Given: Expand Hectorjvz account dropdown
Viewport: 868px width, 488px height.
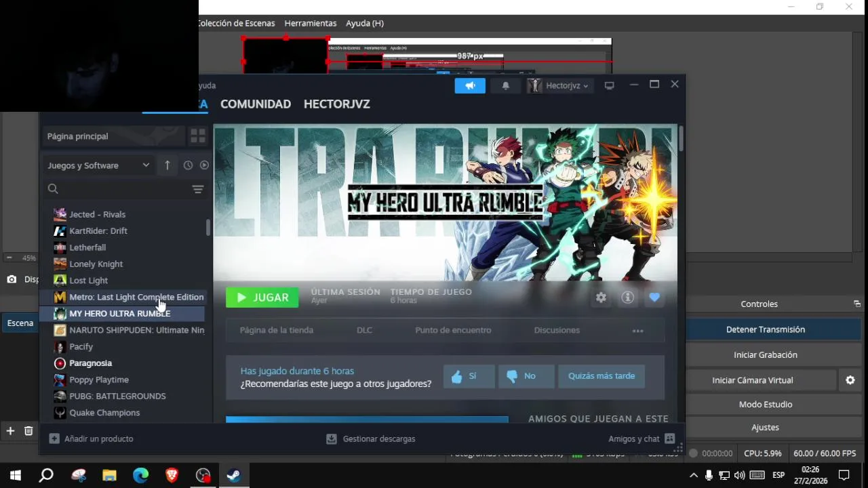Looking at the screenshot, I should point(561,85).
